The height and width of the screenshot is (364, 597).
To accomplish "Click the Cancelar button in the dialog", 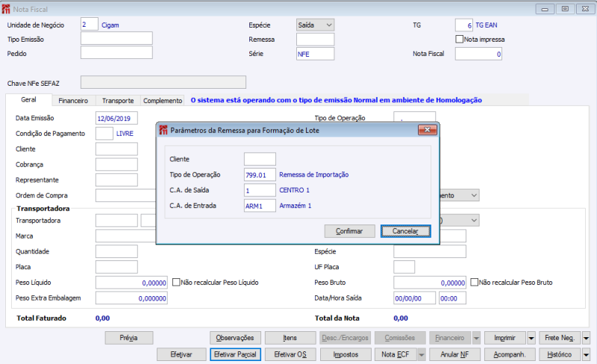I will pyautogui.click(x=405, y=231).
